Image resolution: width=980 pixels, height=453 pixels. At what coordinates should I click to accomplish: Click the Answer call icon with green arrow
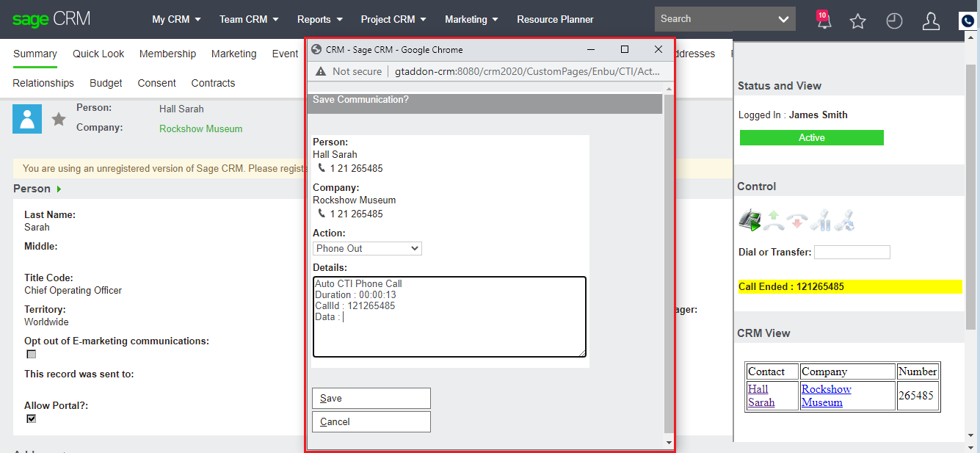tap(774, 220)
